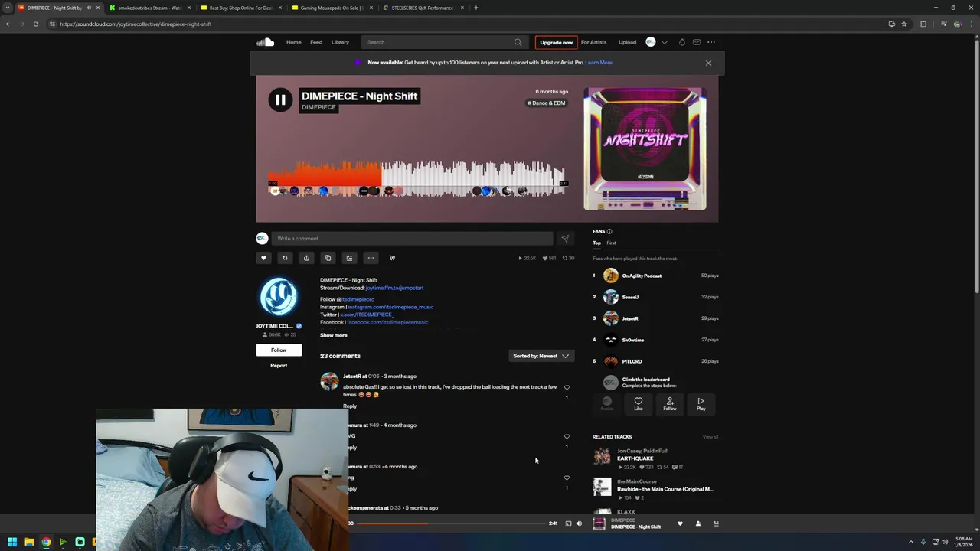Follow JOYTIME COLLECTIVE with the white Follow button
980x551 pixels.
[279, 350]
